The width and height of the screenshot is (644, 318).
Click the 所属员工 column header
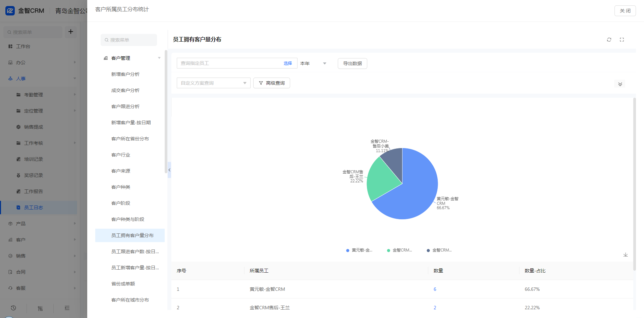(x=259, y=271)
